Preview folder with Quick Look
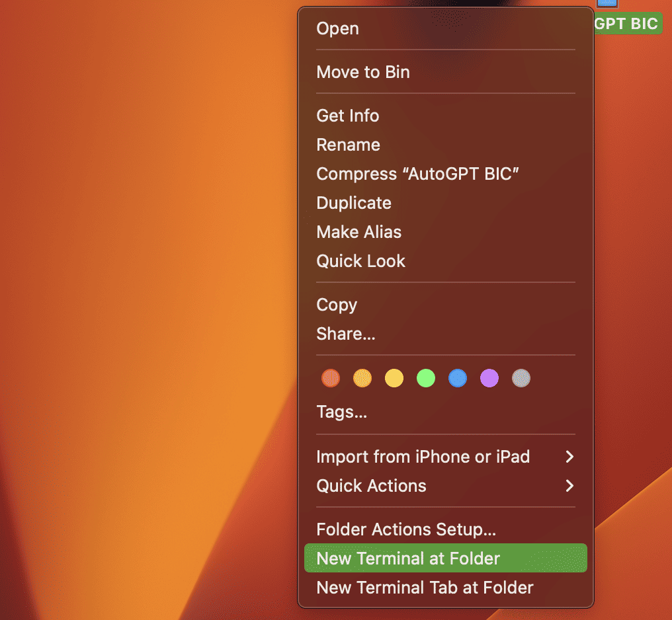The width and height of the screenshot is (672, 620). point(445,261)
